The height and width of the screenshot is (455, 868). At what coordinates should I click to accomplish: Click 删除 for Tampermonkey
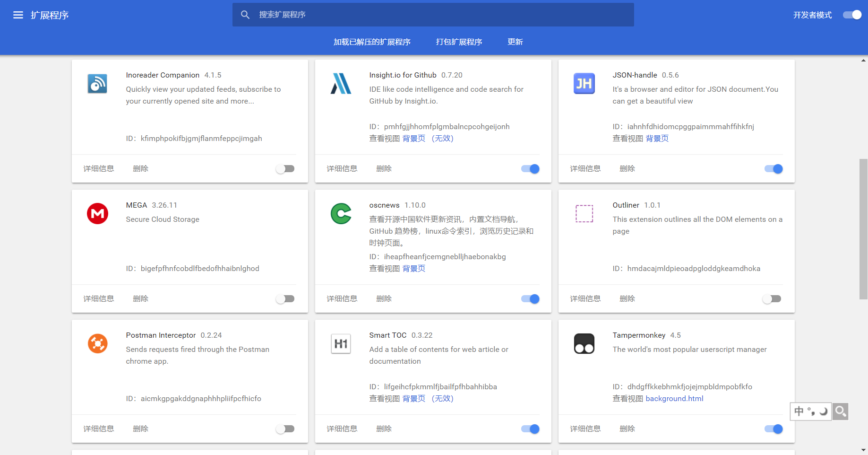(627, 429)
